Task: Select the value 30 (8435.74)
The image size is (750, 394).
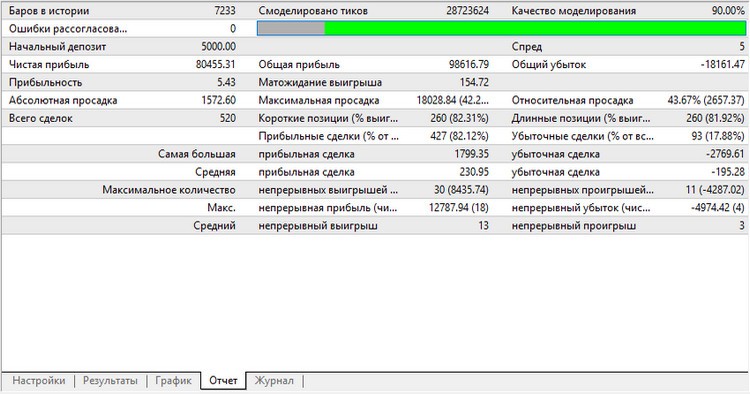Action: pyautogui.click(x=461, y=190)
